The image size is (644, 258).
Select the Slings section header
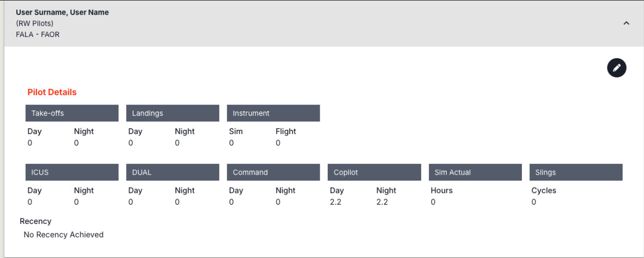click(576, 172)
